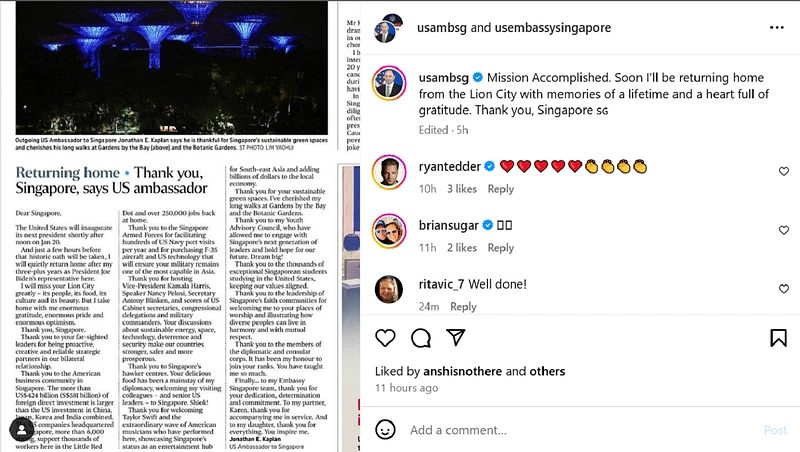Show tagged people icon on photo

(x=21, y=430)
